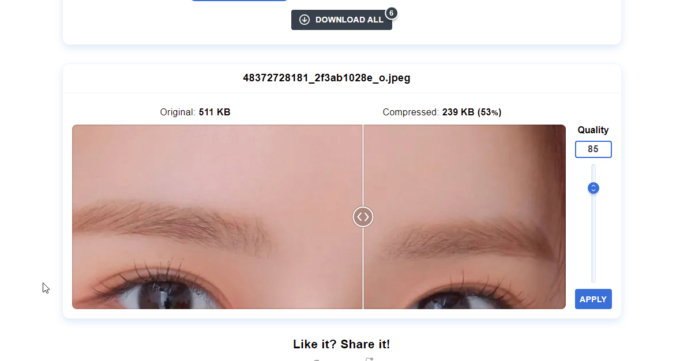This screenshot has width=680, height=361.
Task: Click the DOWNLOAD ALL button
Action: 341,20
